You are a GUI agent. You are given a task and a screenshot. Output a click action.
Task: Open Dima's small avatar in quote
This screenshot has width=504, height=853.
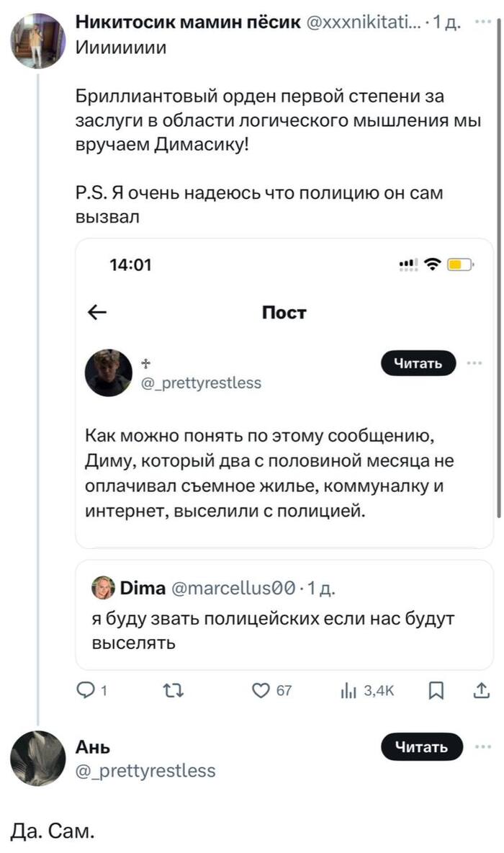point(103,589)
